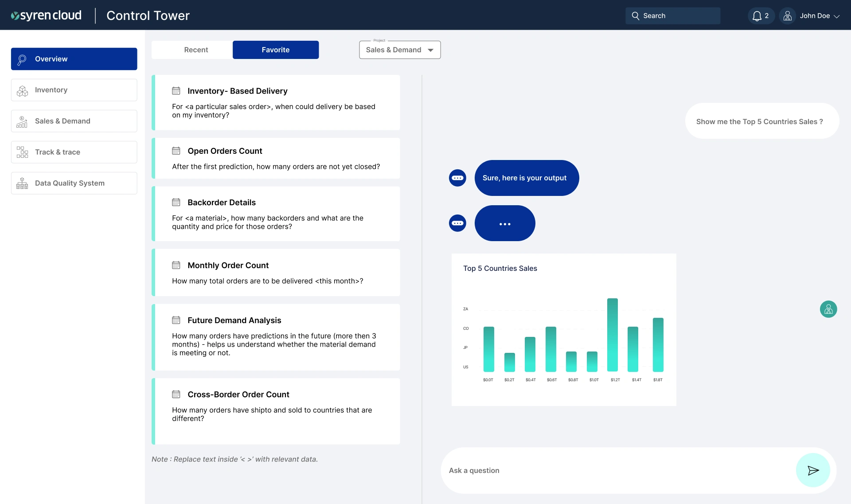Click the Sales & Demand sidebar icon
This screenshot has height=504, width=851.
pyautogui.click(x=22, y=121)
